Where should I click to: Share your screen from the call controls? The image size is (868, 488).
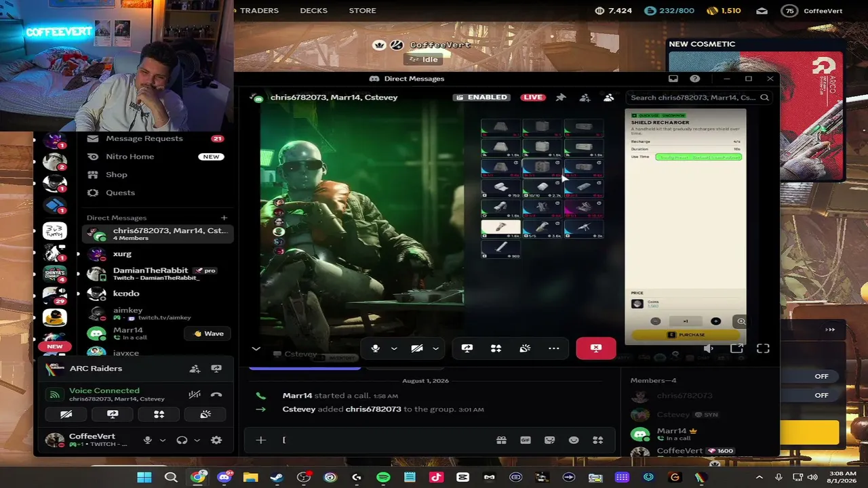click(x=467, y=348)
